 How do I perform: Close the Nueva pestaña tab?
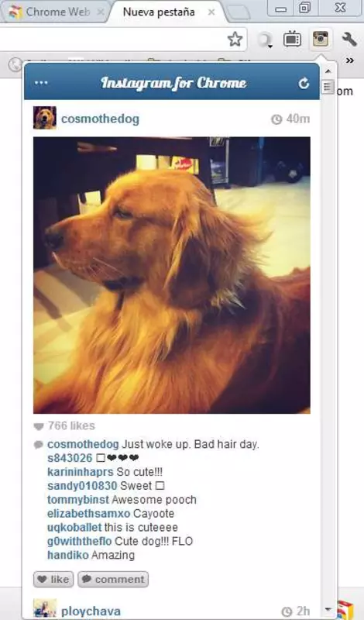[x=211, y=12]
